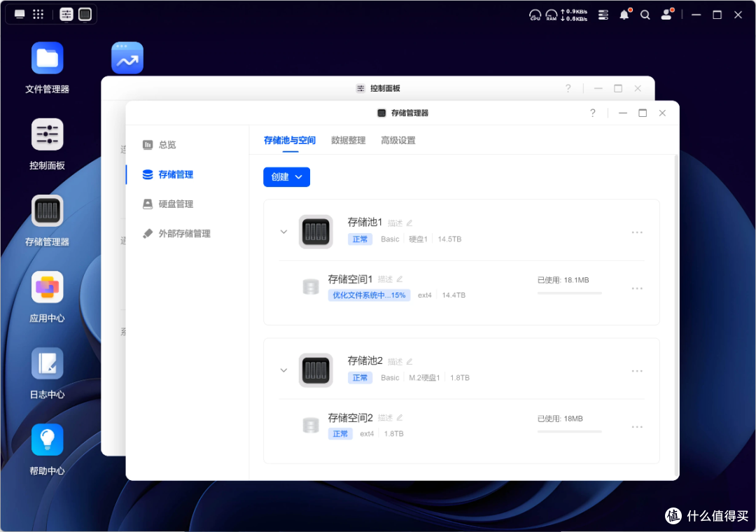756x532 pixels.
Task: Launch 应用中心 from the desktop
Action: click(x=48, y=287)
